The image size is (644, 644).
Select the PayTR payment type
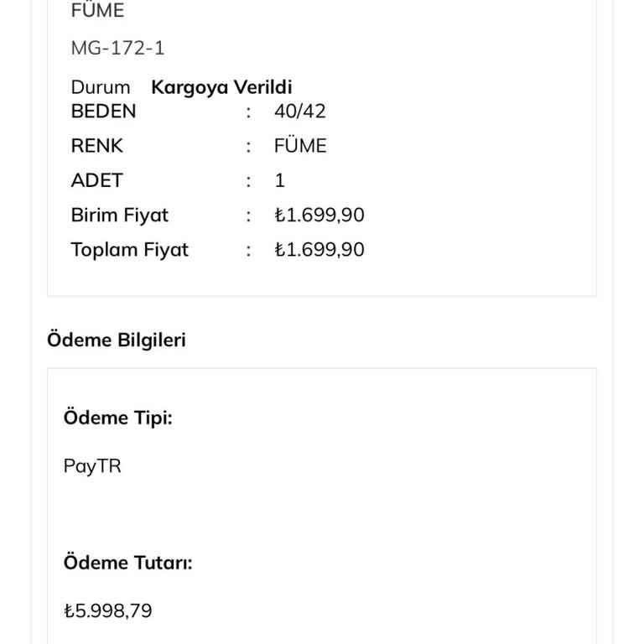tap(92, 465)
